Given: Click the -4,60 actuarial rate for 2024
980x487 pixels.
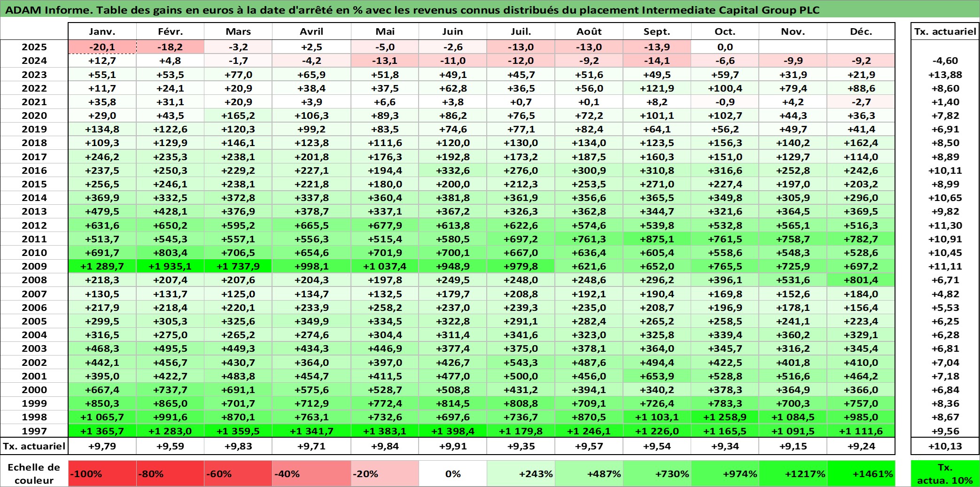Looking at the screenshot, I should (945, 61).
